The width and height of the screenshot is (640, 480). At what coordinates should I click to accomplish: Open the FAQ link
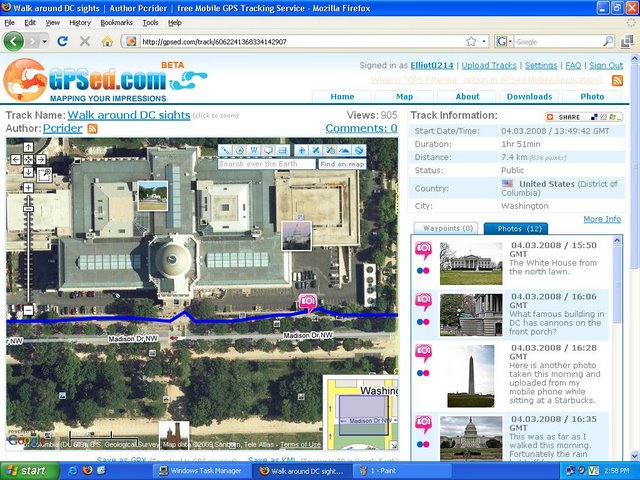[573, 65]
